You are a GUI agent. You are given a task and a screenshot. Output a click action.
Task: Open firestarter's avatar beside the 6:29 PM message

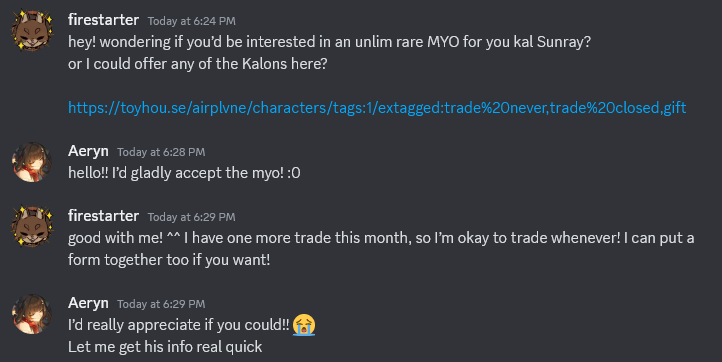point(32,227)
